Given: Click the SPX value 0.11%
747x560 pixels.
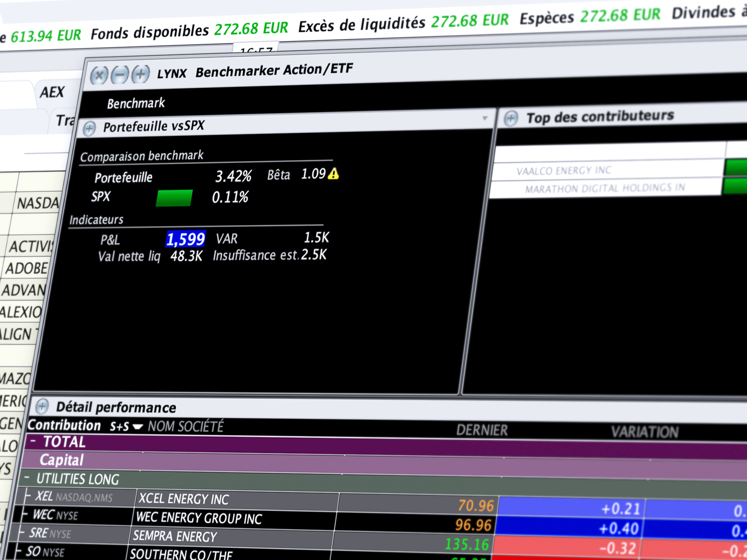Looking at the screenshot, I should (x=230, y=197).
